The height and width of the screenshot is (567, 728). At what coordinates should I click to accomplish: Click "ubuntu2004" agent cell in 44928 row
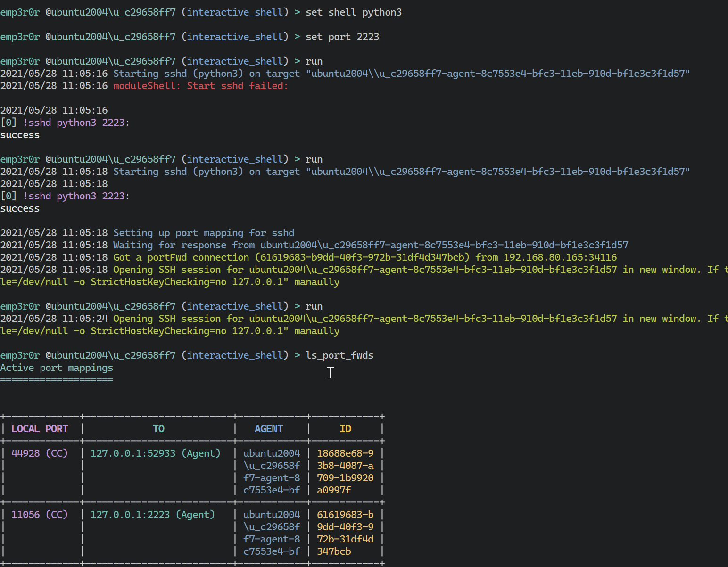coord(272,453)
